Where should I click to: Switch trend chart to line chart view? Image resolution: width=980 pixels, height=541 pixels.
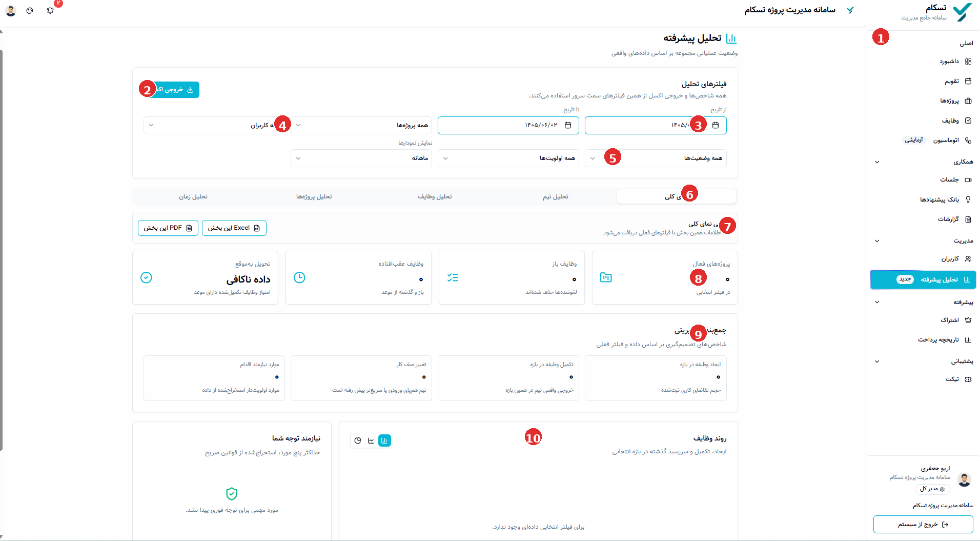click(371, 440)
